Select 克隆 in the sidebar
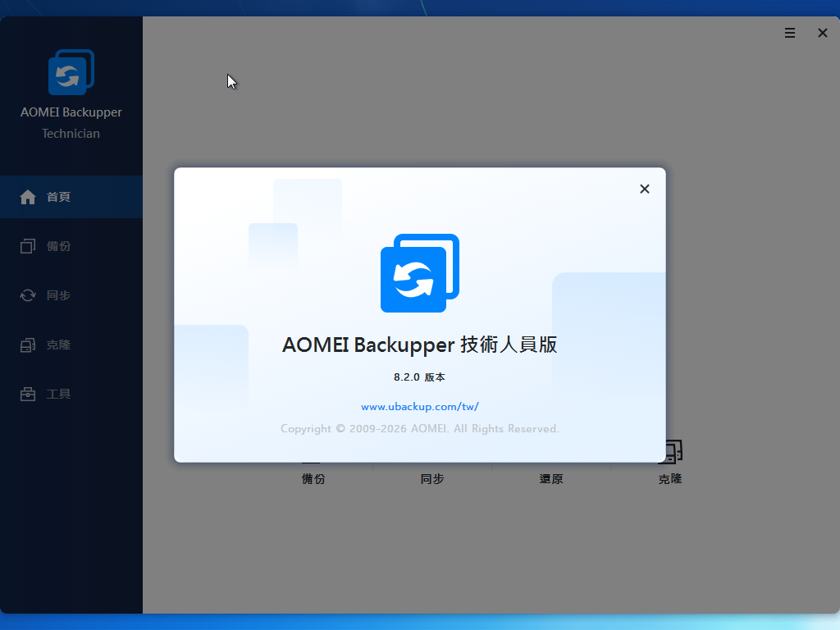840x630 pixels. click(x=71, y=345)
